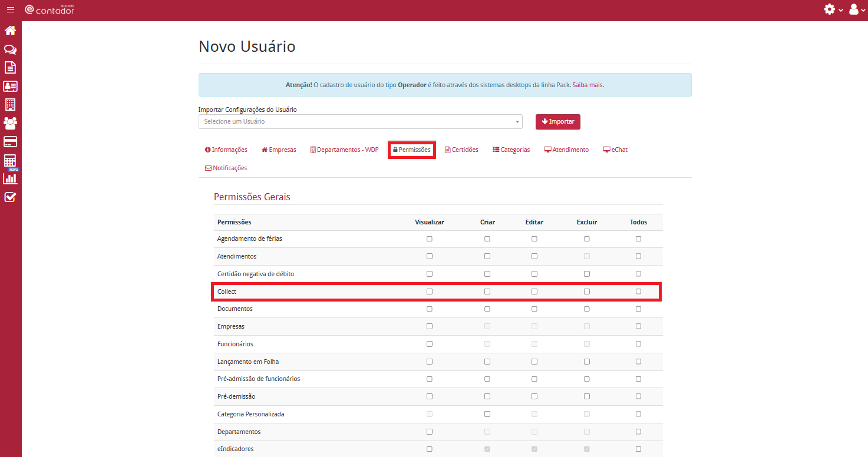
Task: Check Todos for Agendamento de férias
Action: tap(638, 239)
